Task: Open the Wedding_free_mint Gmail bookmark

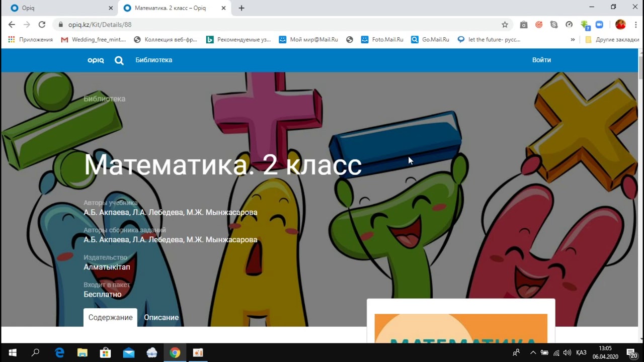Action: [94, 39]
